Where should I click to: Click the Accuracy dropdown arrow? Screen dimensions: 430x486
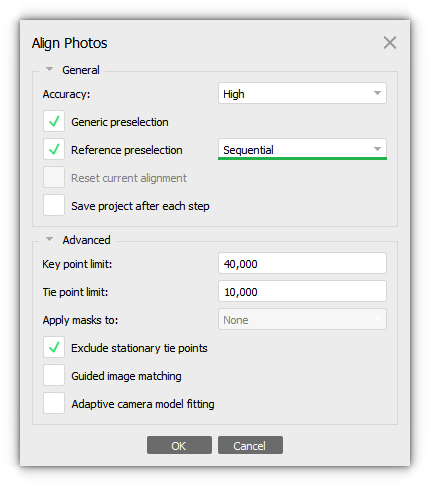click(x=377, y=93)
